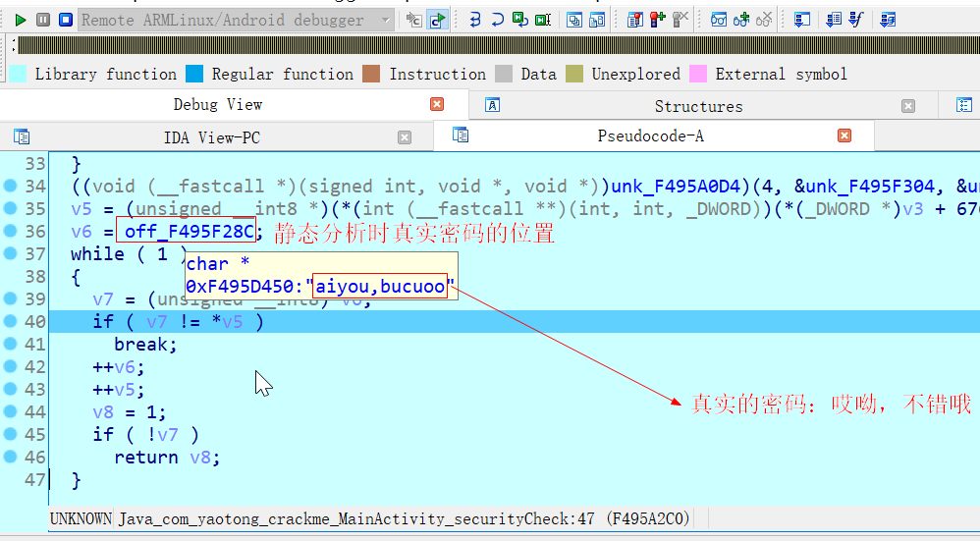Terminate the process with the blue stop button
The width and height of the screenshot is (980, 541).
(66, 20)
